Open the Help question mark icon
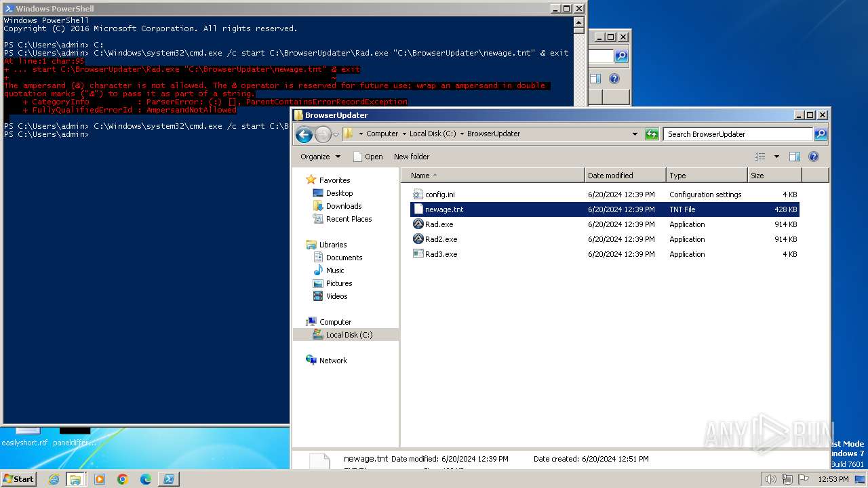 [814, 157]
